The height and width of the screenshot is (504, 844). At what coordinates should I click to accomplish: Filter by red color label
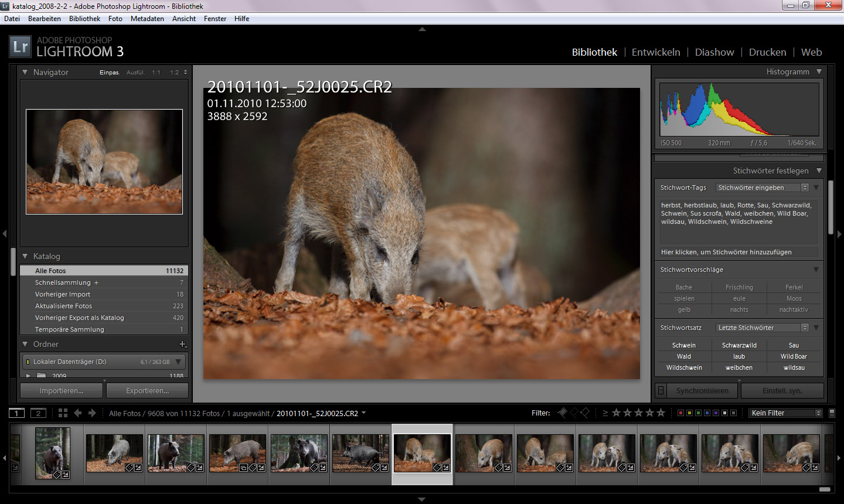pos(680,413)
